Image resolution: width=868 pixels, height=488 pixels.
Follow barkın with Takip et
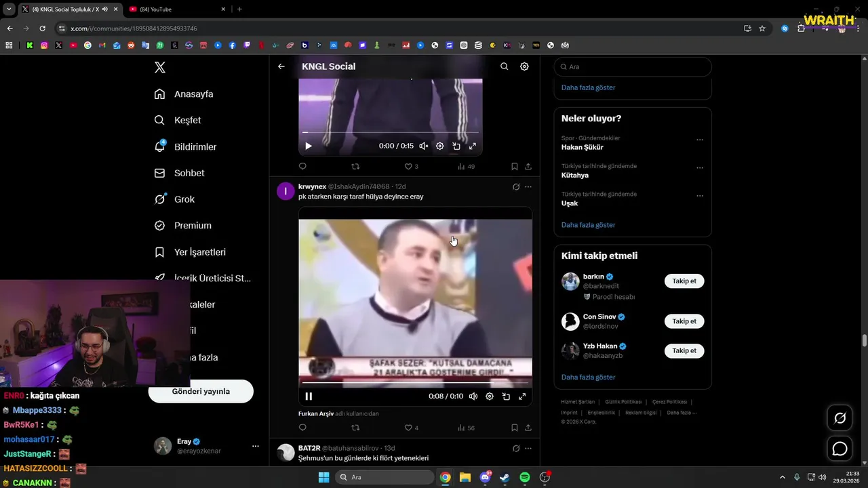click(x=684, y=281)
